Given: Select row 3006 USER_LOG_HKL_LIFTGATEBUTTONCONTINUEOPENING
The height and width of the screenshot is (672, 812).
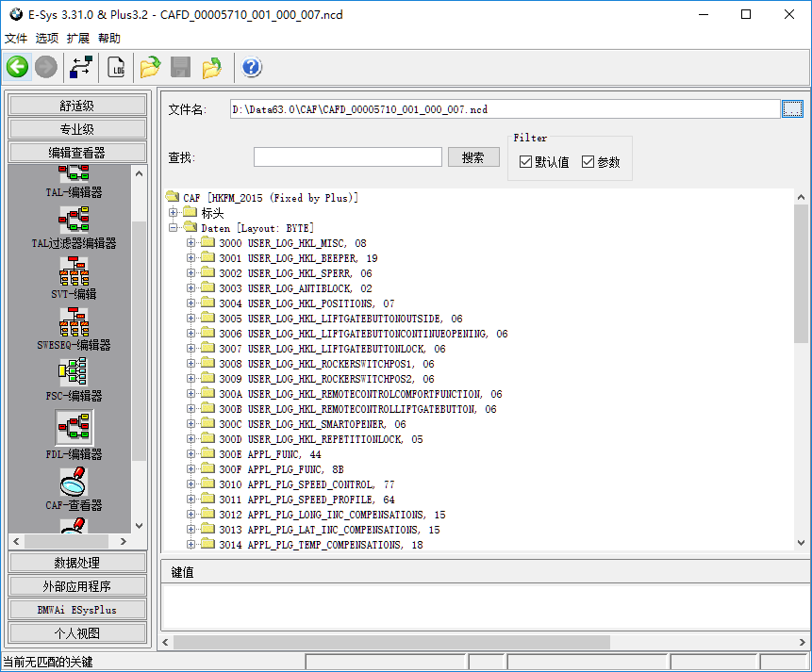Looking at the screenshot, I should click(x=363, y=333).
